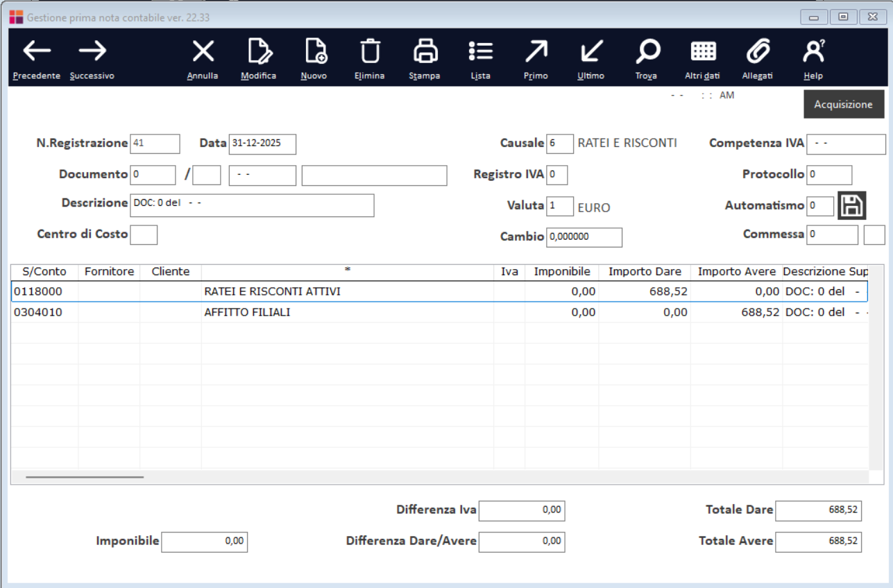Click the grid's vertical scrollbar

pyautogui.click(x=875, y=367)
